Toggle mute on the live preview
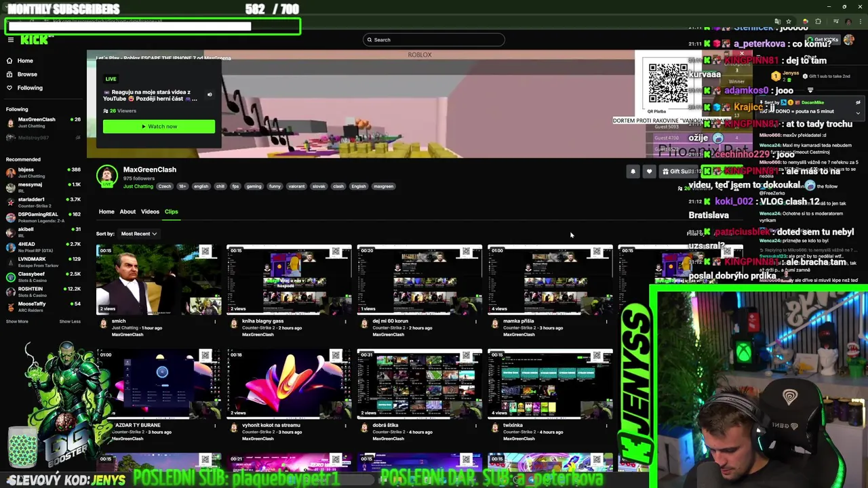This screenshot has width=868, height=488. [210, 95]
